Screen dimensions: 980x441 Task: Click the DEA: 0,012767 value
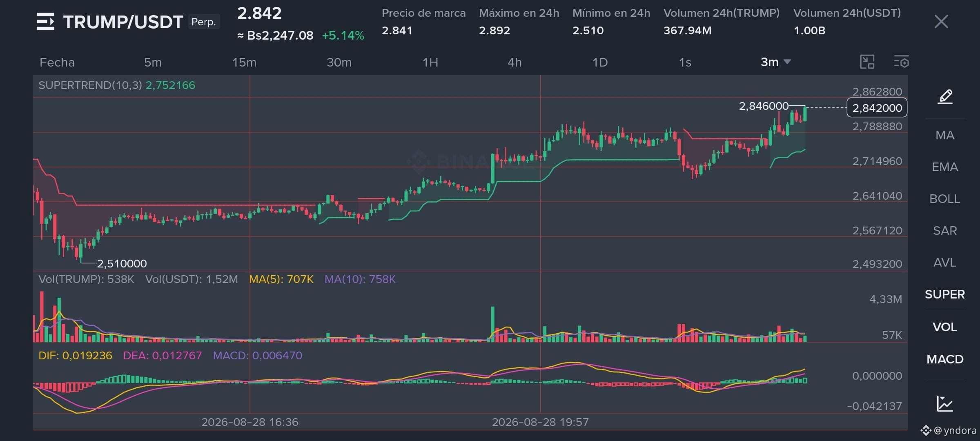click(x=163, y=356)
